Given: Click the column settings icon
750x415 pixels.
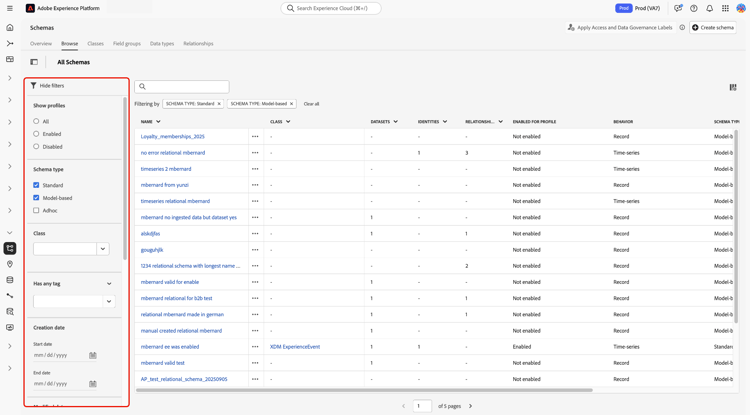Looking at the screenshot, I should pos(733,87).
